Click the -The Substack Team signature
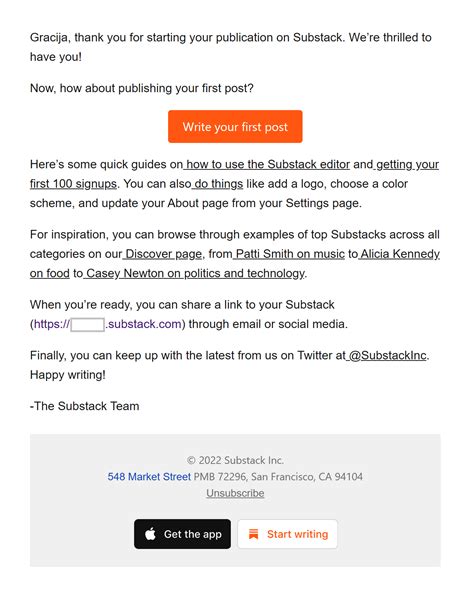This screenshot has width=474, height=593. [84, 406]
